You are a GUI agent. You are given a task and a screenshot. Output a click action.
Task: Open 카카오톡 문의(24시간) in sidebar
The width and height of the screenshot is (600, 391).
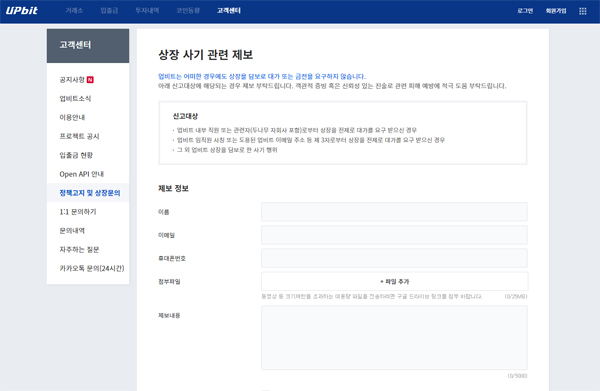pos(92,268)
